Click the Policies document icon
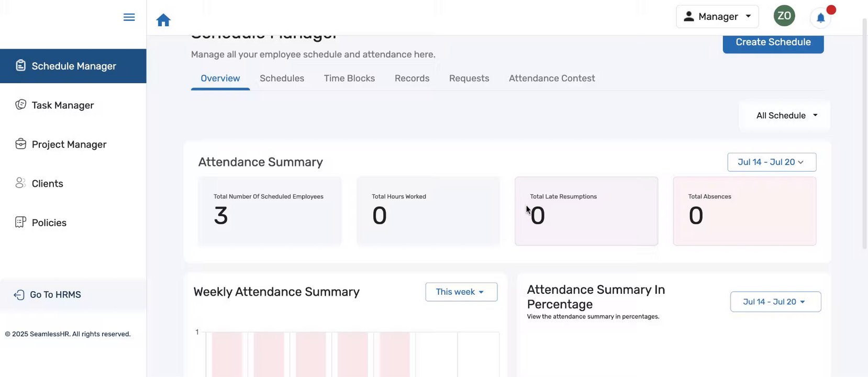Screen dimensions: 868x377 [20, 222]
